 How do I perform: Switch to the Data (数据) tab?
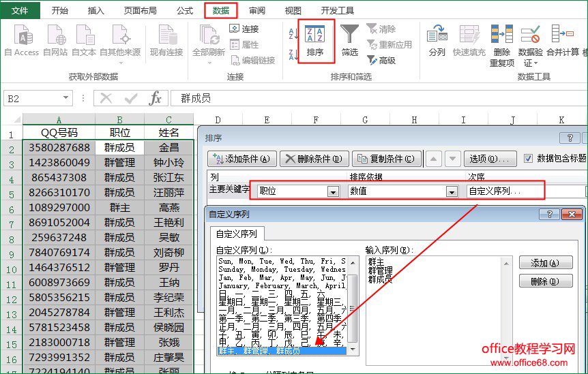point(221,10)
